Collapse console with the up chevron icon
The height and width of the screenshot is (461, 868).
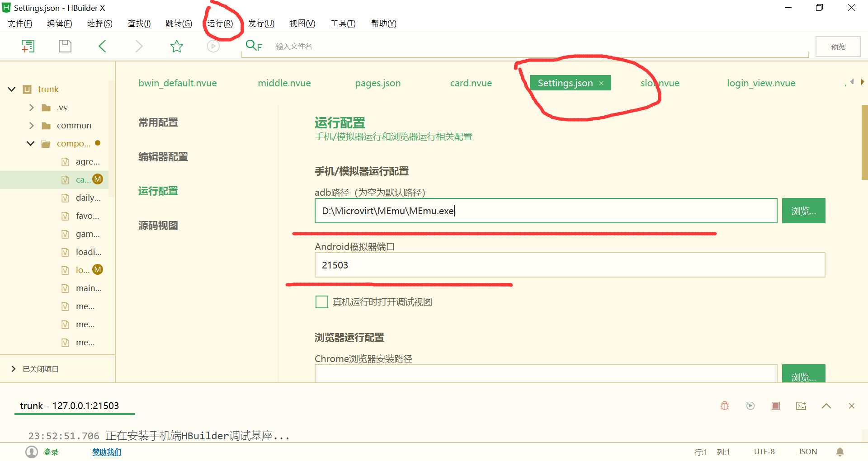(x=826, y=406)
